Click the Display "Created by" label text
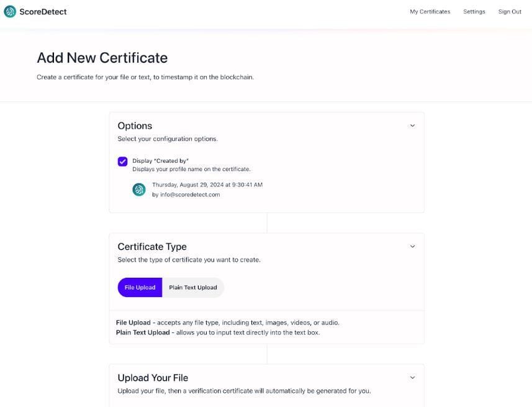The height and width of the screenshot is (407, 532). pyautogui.click(x=160, y=161)
